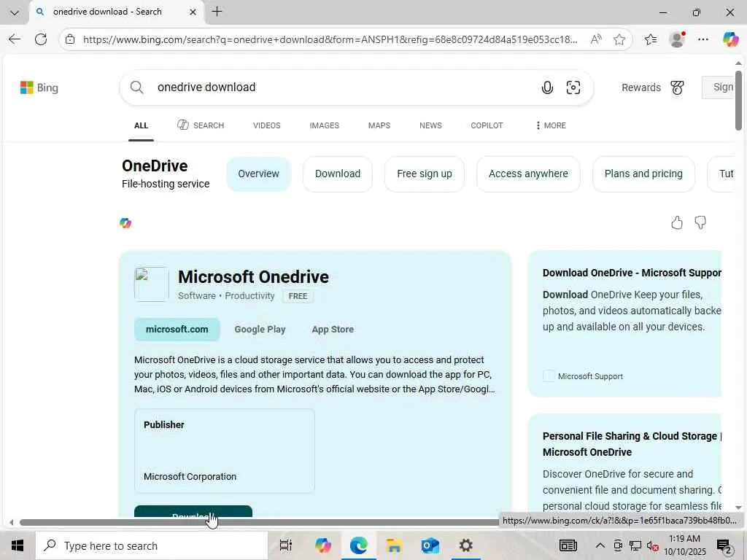Click the browser address bar URL
Screen dimensions: 747x560
point(330,39)
